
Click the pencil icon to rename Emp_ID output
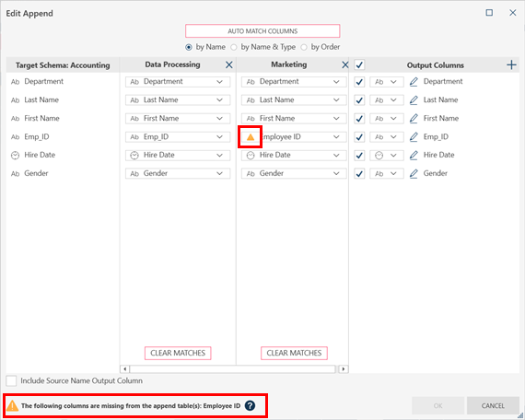click(x=414, y=137)
